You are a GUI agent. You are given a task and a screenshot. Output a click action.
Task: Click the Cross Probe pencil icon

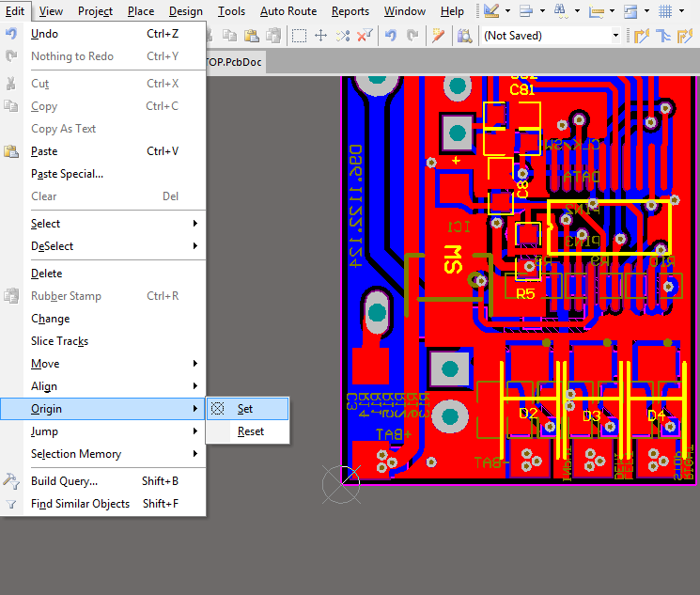click(439, 36)
